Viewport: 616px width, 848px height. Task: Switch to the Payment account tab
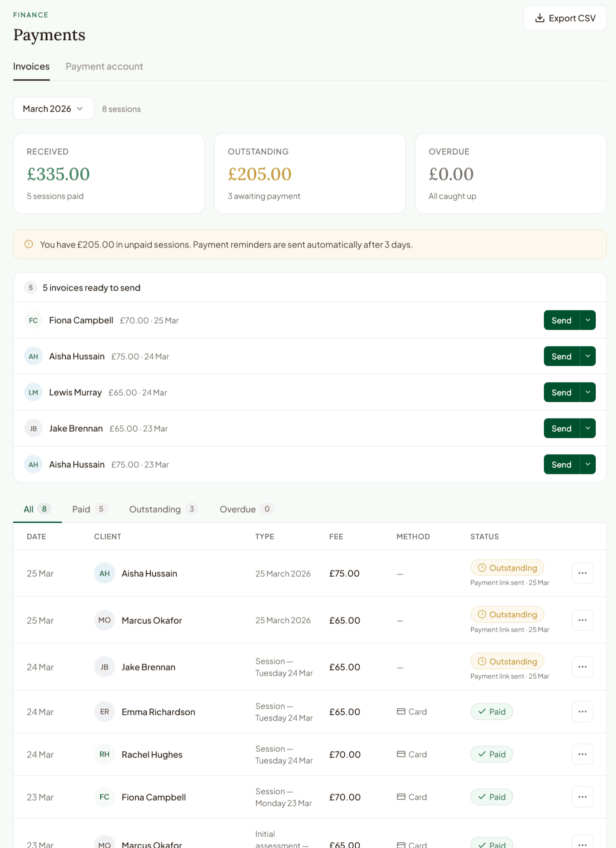104,66
